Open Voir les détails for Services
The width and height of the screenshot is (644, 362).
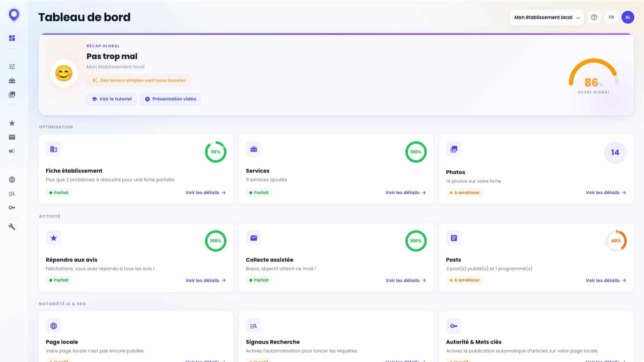tap(406, 193)
